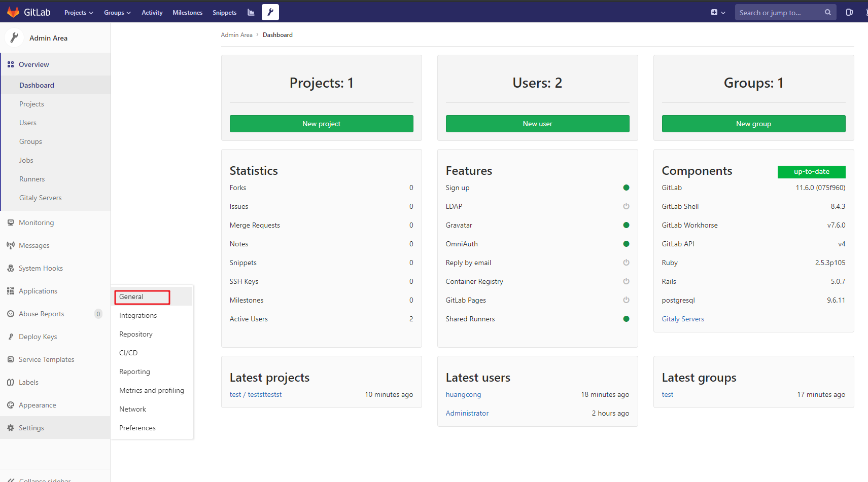
Task: Click the LDAP disabled power icon
Action: (626, 206)
